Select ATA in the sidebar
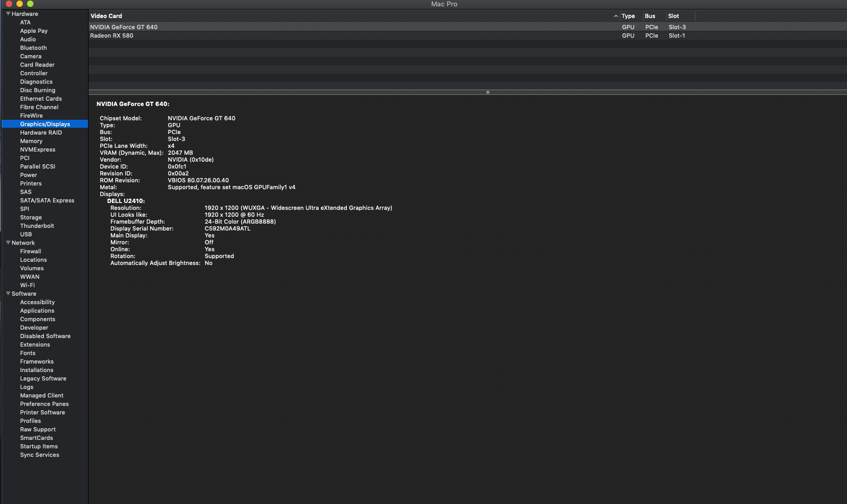This screenshot has width=847, height=504. tap(25, 22)
